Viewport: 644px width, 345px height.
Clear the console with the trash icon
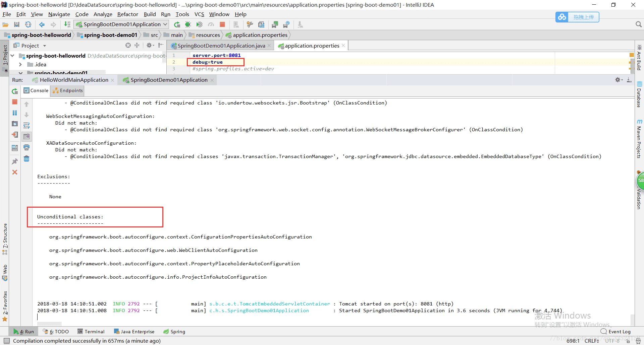26,158
